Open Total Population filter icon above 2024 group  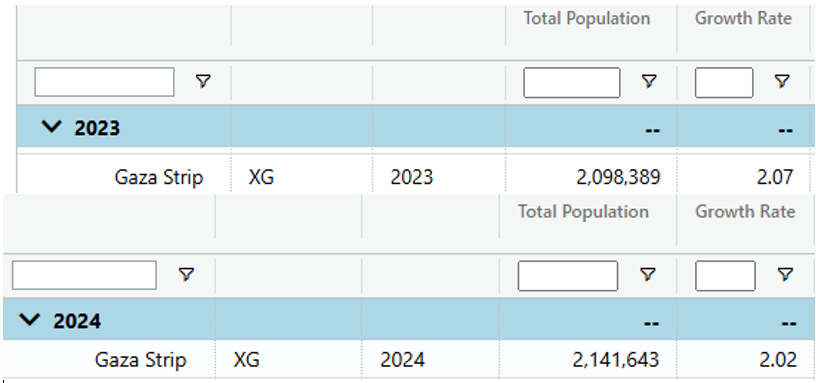(647, 274)
